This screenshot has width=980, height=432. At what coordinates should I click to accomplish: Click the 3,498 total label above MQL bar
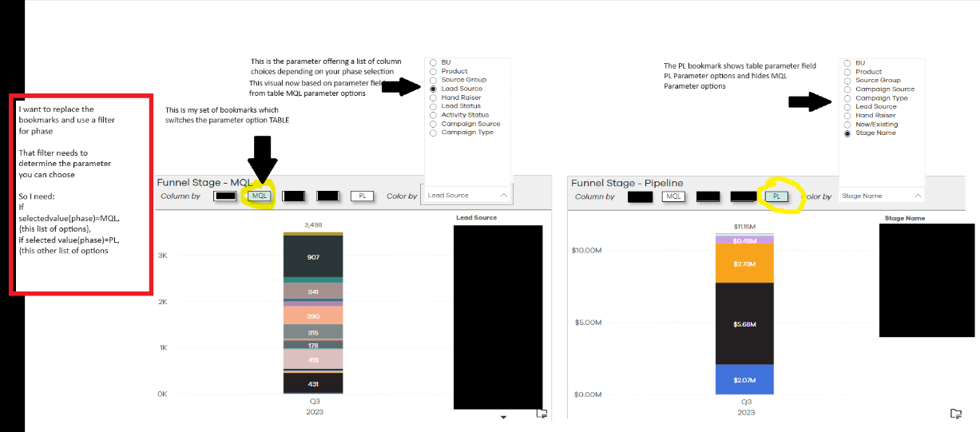click(313, 225)
